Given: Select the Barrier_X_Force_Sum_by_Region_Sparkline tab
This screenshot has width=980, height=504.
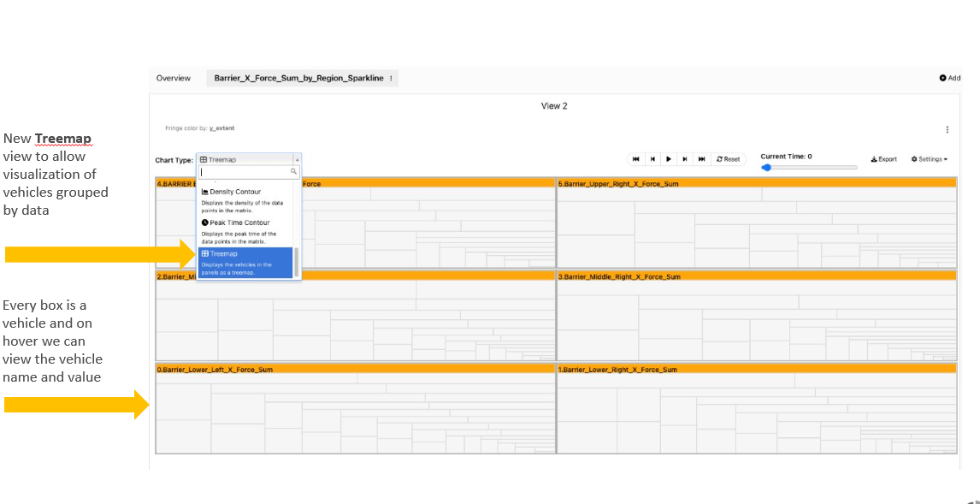Looking at the screenshot, I should (x=298, y=78).
